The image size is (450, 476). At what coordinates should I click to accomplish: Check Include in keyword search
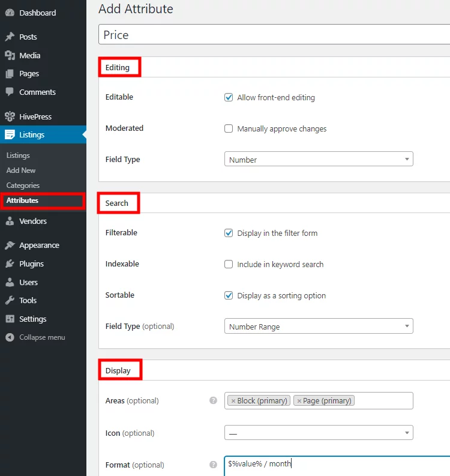pos(229,264)
